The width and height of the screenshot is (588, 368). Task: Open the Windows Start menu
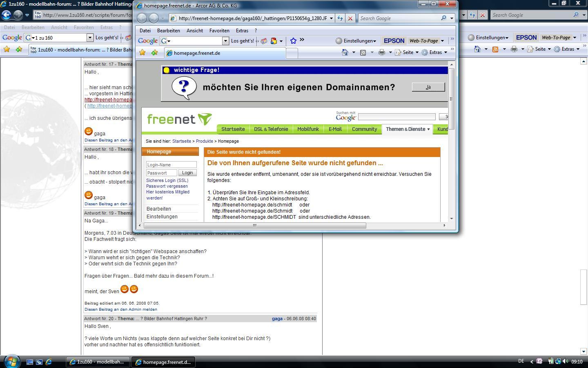[x=11, y=361]
